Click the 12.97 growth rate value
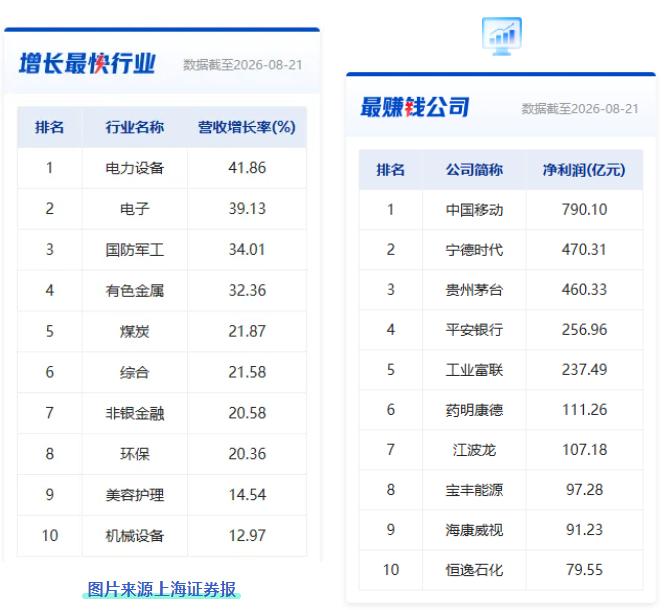This screenshot has width=666, height=610. tap(247, 536)
